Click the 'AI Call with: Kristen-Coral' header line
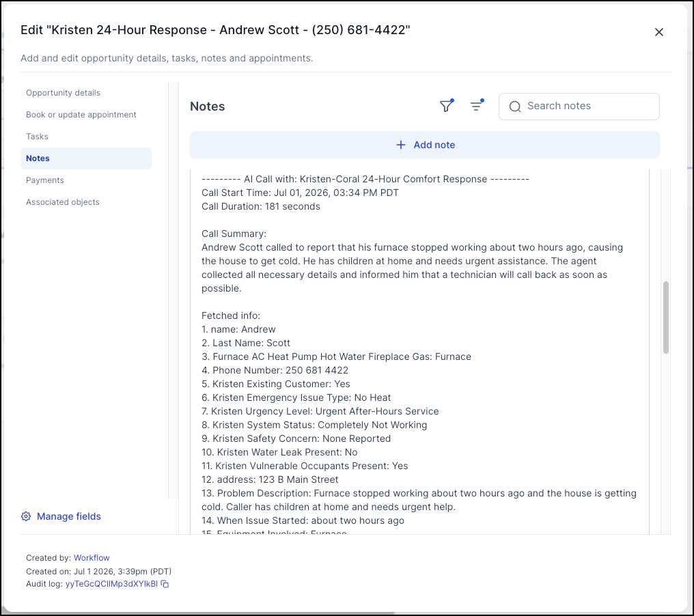This screenshot has height=616, width=694. point(365,179)
